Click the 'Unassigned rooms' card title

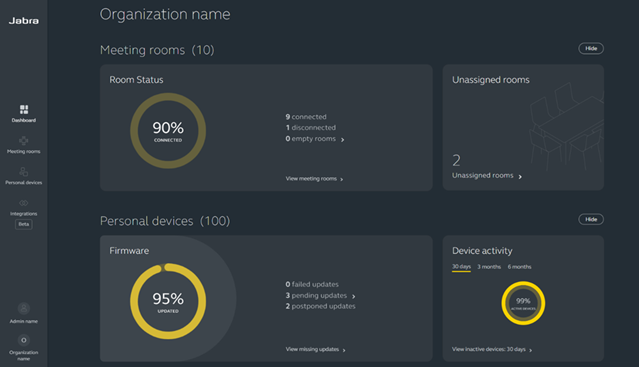point(491,80)
